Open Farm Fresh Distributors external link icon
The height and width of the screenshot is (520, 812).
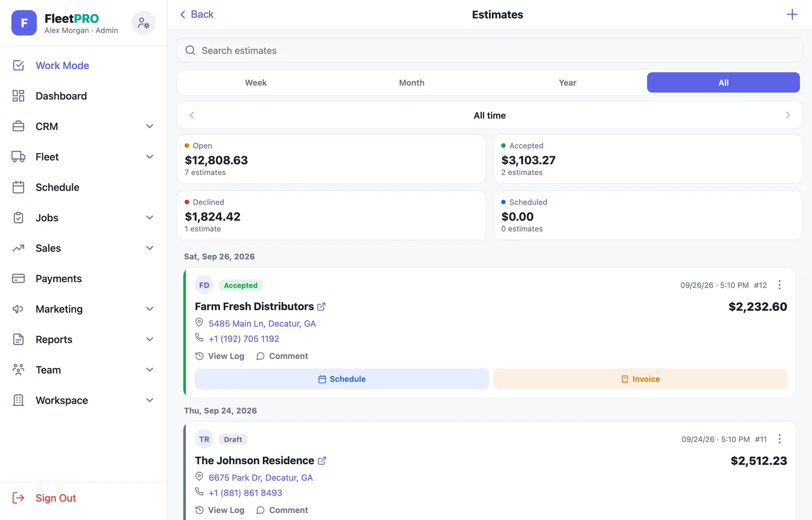point(321,306)
